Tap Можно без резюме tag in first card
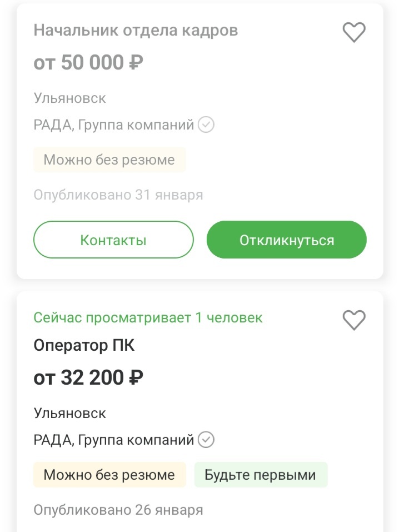 (x=109, y=160)
